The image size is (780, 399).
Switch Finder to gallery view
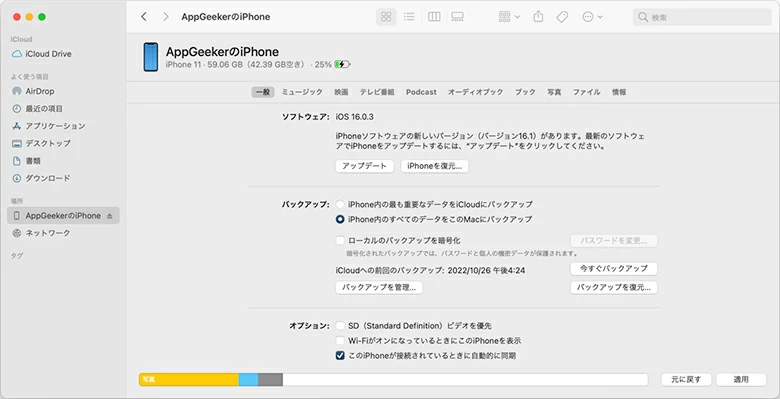point(457,17)
